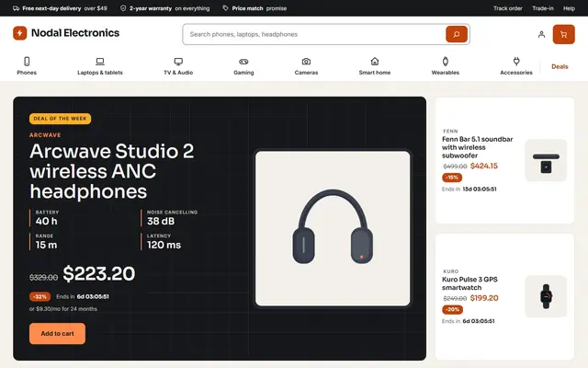Click Price match promise text
Image resolution: width=588 pixels, height=368 pixels.
pyautogui.click(x=259, y=8)
